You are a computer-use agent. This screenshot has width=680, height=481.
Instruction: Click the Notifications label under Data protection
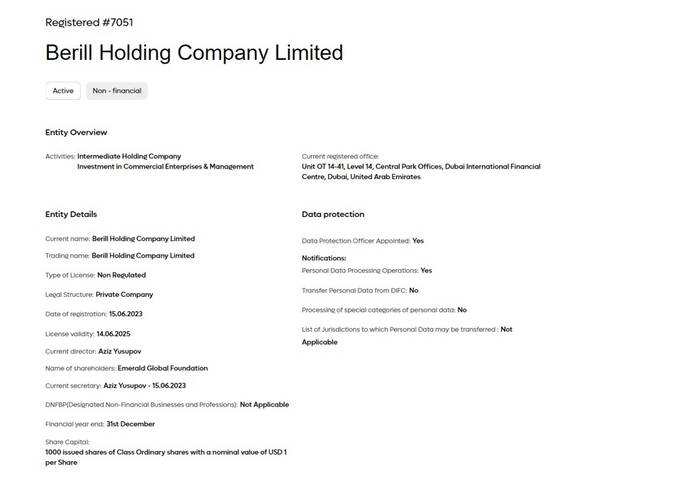click(x=324, y=258)
